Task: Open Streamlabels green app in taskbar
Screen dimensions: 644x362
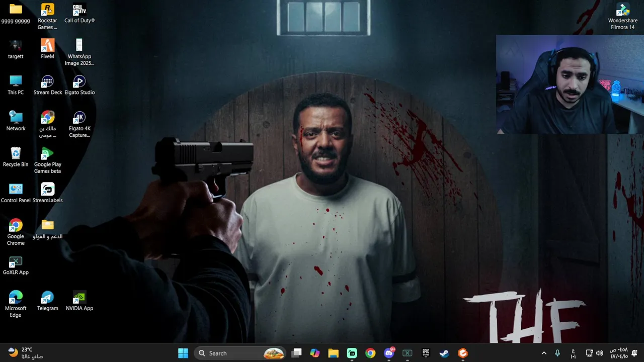Action: coord(352,353)
